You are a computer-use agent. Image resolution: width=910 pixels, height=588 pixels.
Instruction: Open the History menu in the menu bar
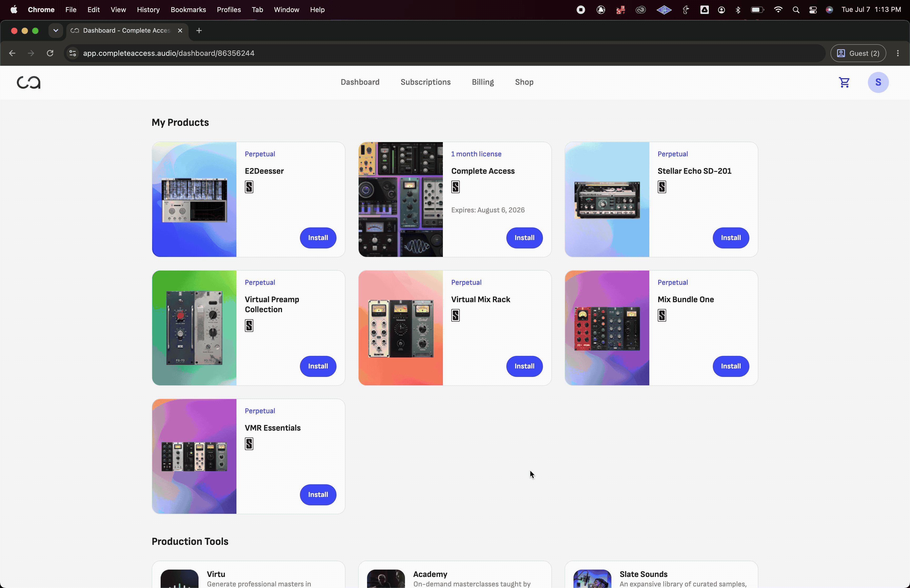click(x=148, y=9)
